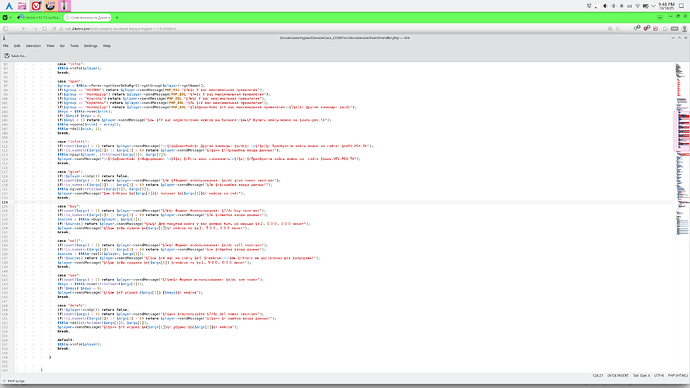Click the browser address bar URL

(x=121, y=29)
